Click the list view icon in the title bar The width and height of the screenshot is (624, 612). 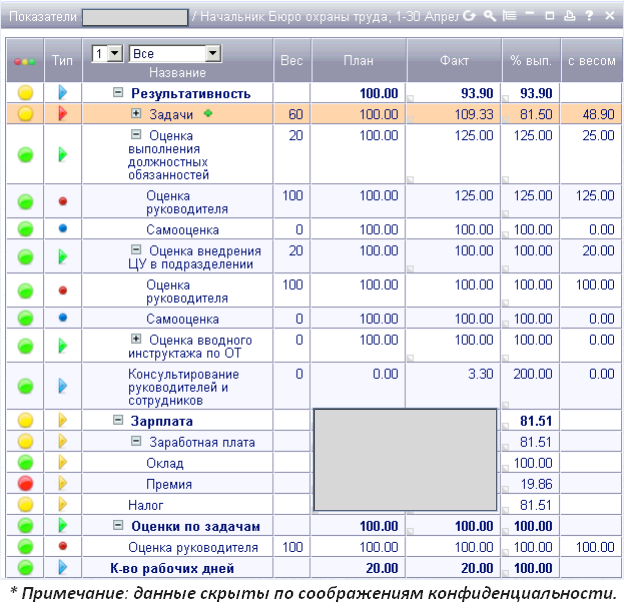(509, 16)
